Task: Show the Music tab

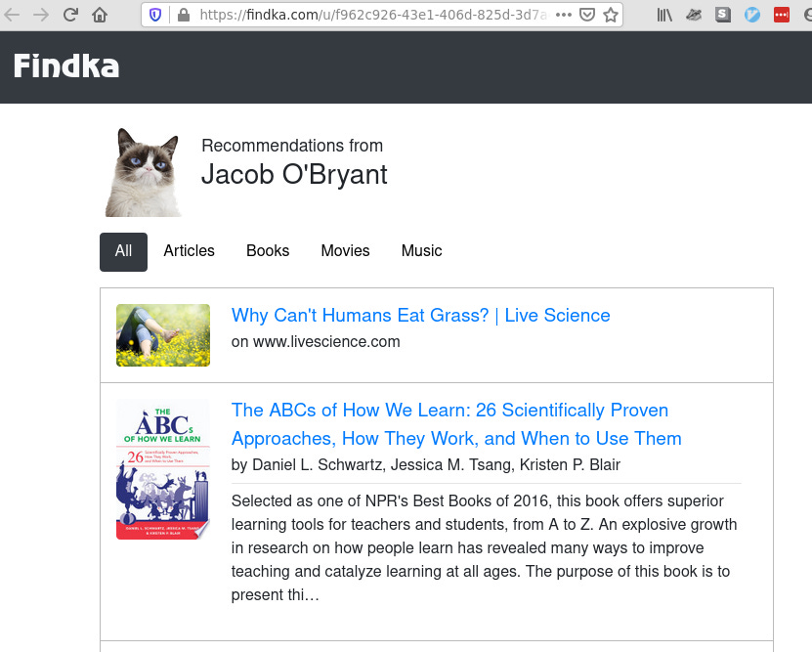Action: tap(421, 251)
